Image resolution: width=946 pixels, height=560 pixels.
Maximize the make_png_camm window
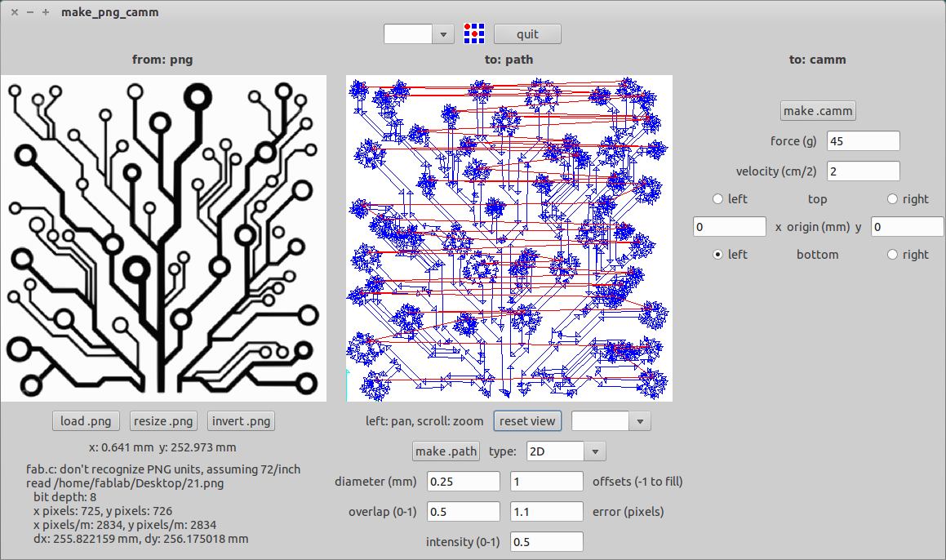pyautogui.click(x=46, y=12)
